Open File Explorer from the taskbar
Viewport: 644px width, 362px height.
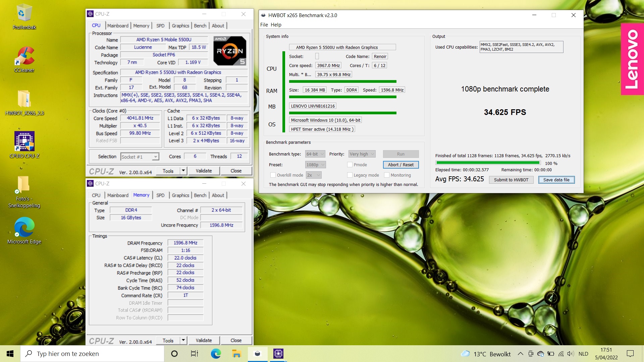[236, 354]
